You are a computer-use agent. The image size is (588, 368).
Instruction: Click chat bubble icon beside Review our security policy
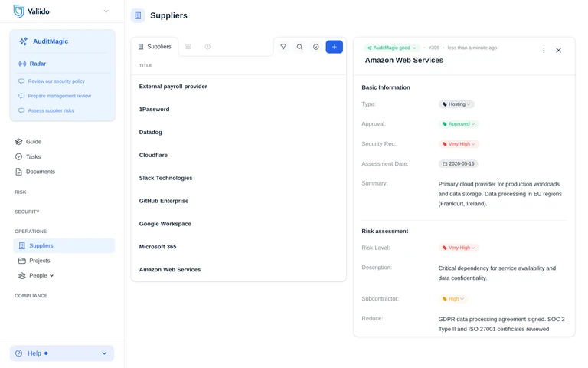(x=21, y=81)
